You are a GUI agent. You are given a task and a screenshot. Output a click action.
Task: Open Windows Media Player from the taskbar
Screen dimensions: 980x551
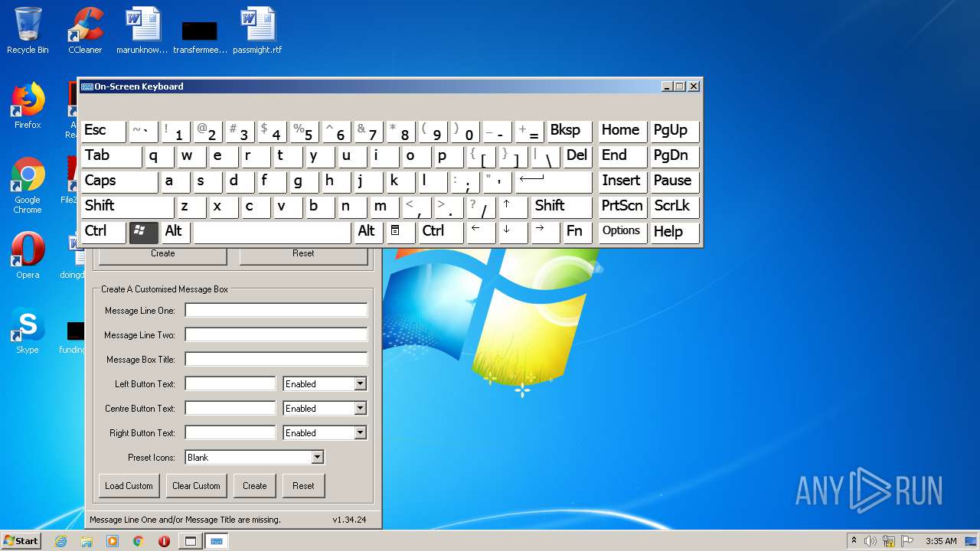[x=113, y=541]
